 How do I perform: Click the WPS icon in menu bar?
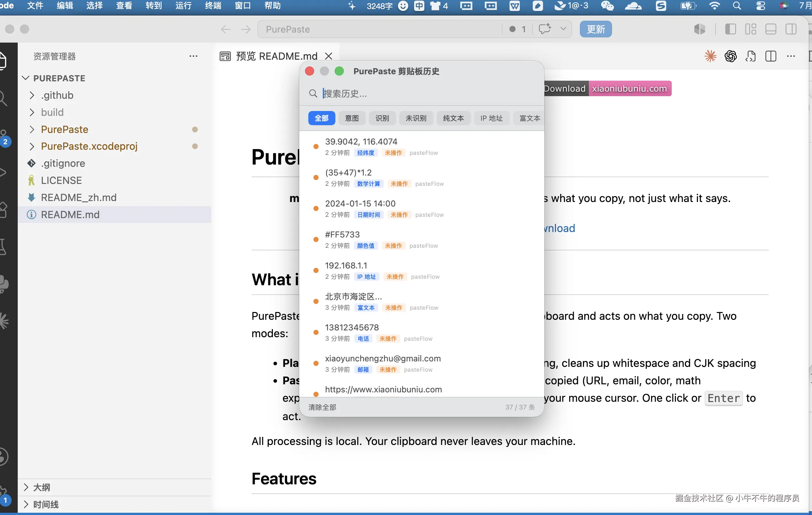coord(514,6)
